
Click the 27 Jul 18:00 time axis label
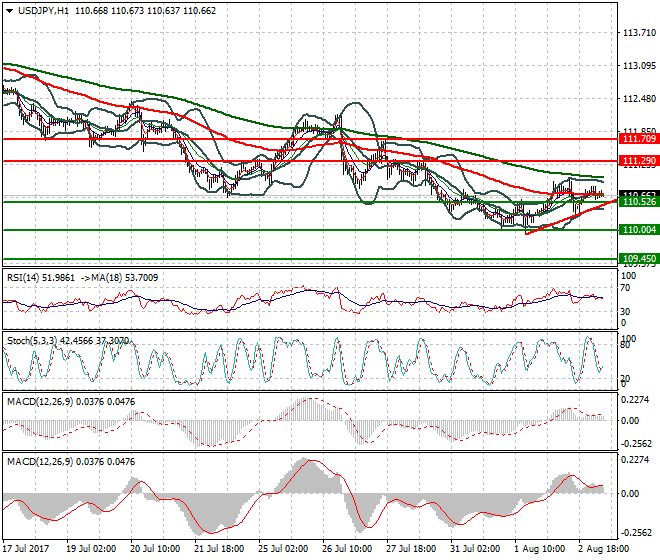click(x=411, y=549)
